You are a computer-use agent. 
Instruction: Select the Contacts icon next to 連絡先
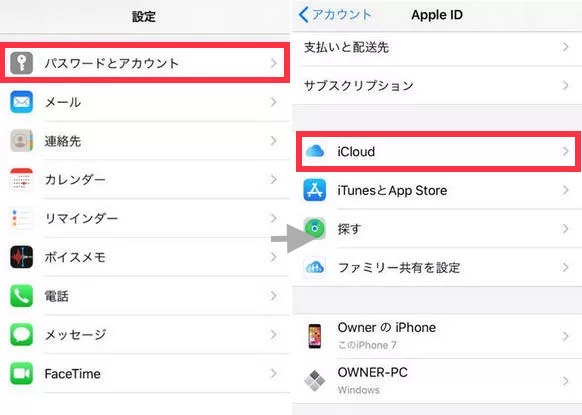(x=22, y=141)
